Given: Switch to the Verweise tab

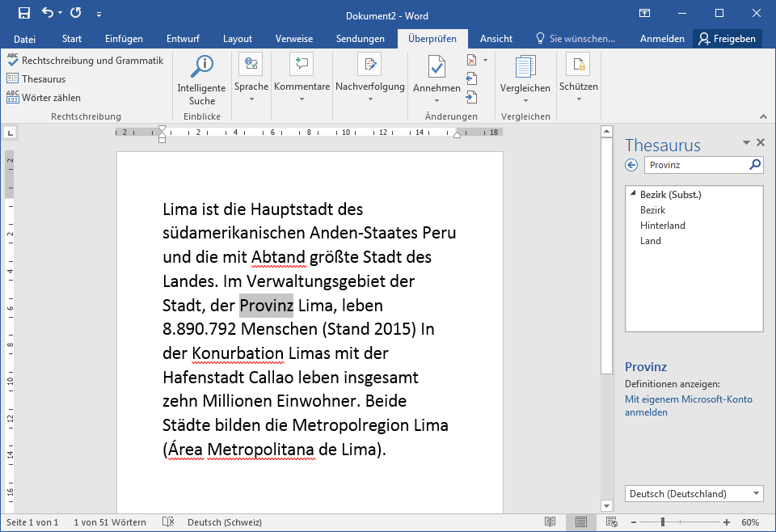Looking at the screenshot, I should click(x=294, y=39).
